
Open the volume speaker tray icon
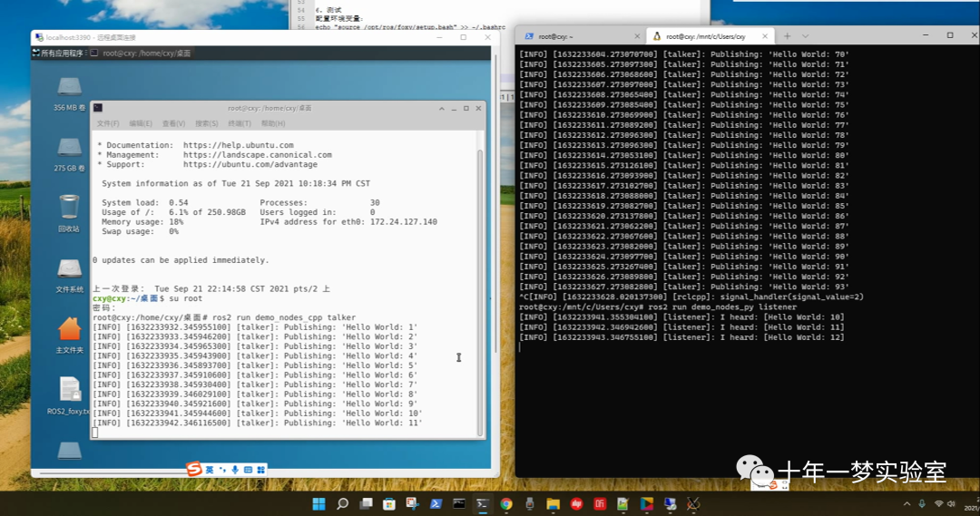(951, 503)
